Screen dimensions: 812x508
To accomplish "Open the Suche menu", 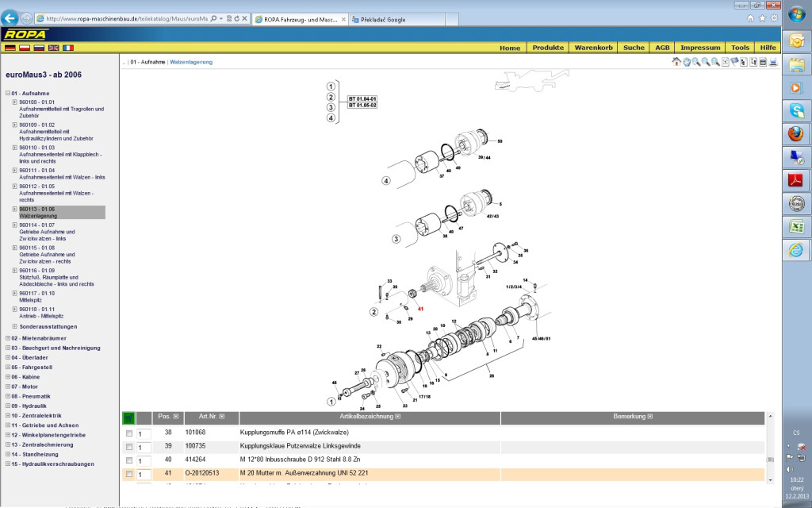I will [634, 48].
